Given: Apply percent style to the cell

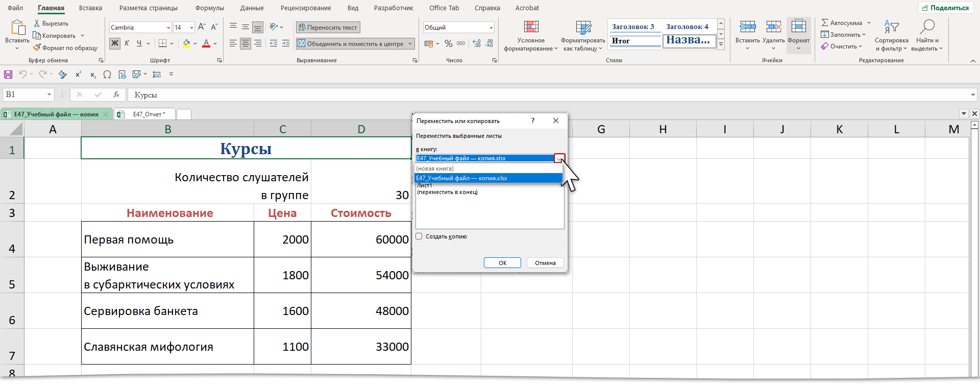Looking at the screenshot, I should 449,43.
